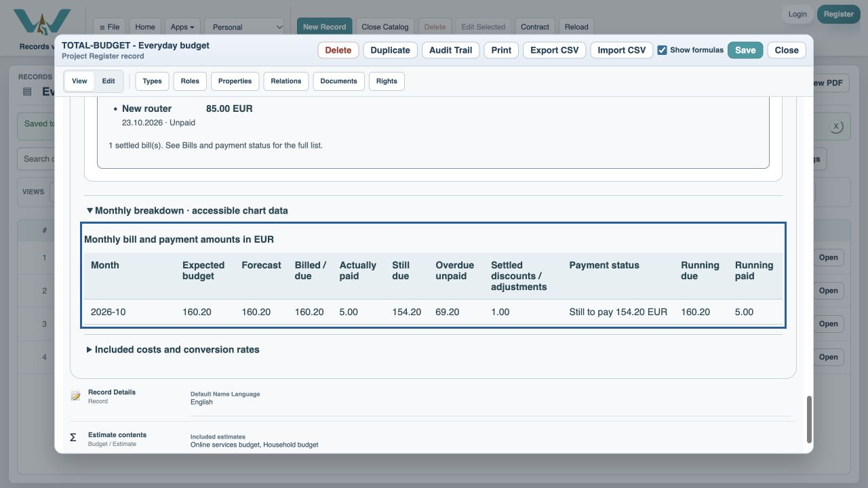The image size is (868, 488).
Task: Click Close Catalog in main toolbar
Action: (385, 27)
